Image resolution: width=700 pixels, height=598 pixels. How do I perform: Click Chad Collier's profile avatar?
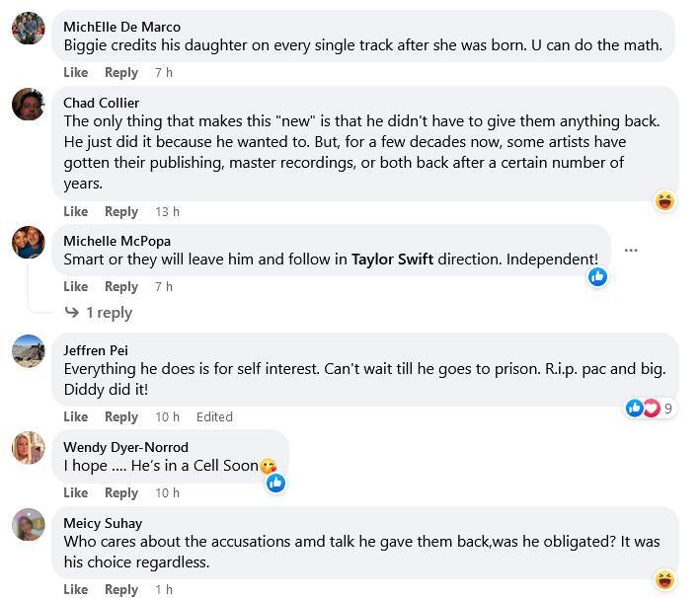[x=29, y=104]
